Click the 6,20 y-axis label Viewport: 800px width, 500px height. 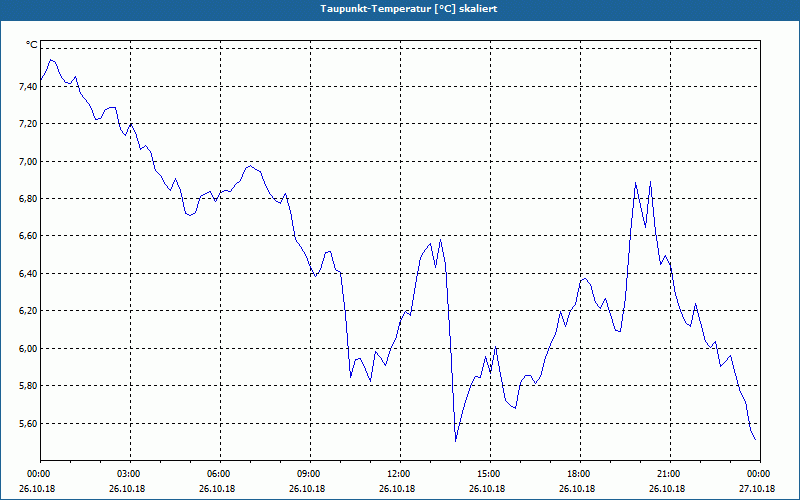click(28, 311)
